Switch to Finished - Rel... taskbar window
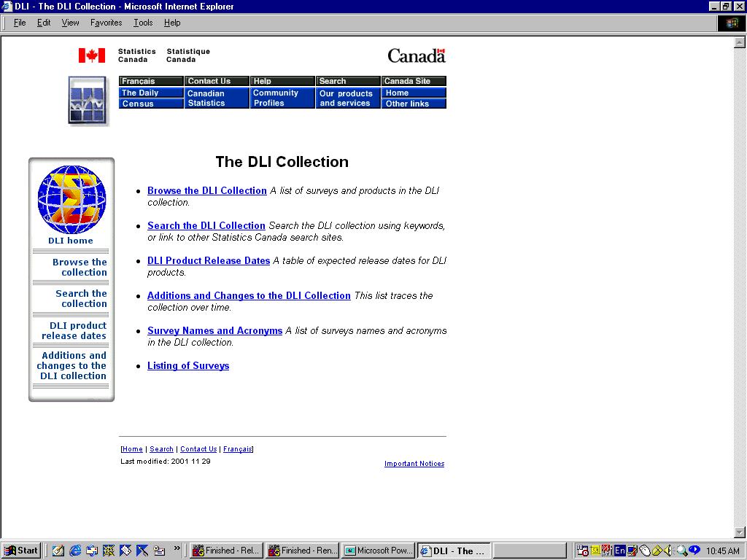This screenshot has width=747, height=560. pos(226,551)
